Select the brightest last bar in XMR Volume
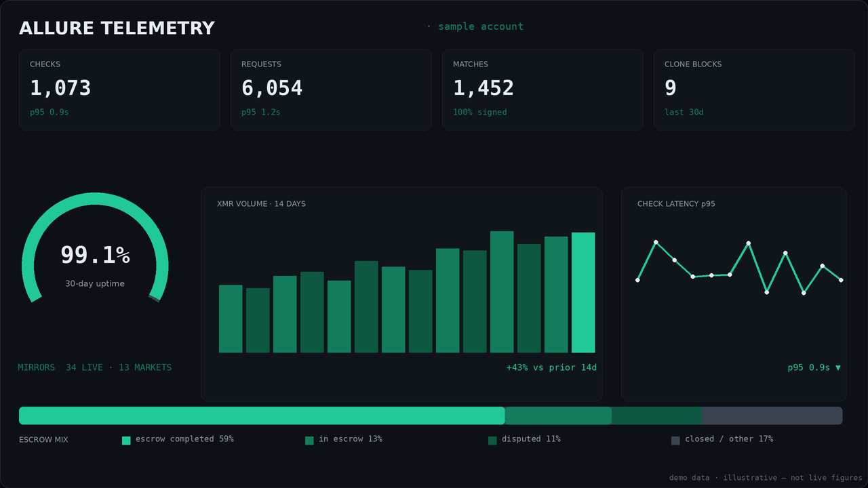 click(583, 292)
